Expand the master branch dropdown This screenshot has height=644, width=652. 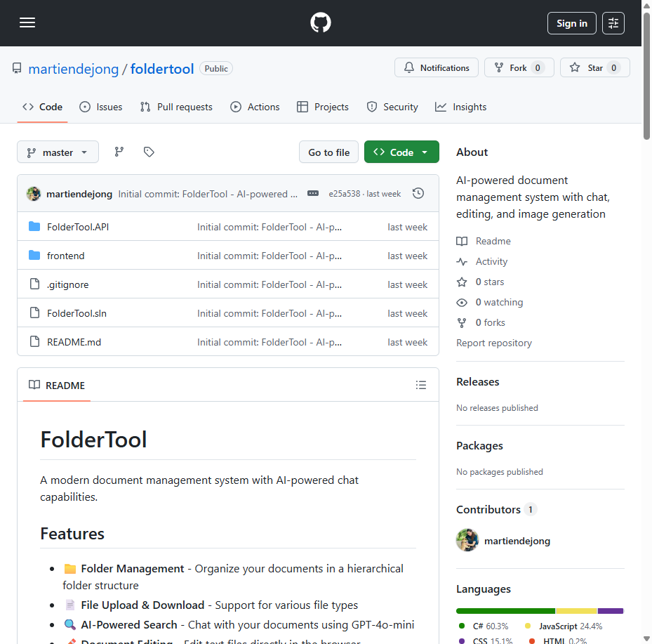(x=58, y=152)
